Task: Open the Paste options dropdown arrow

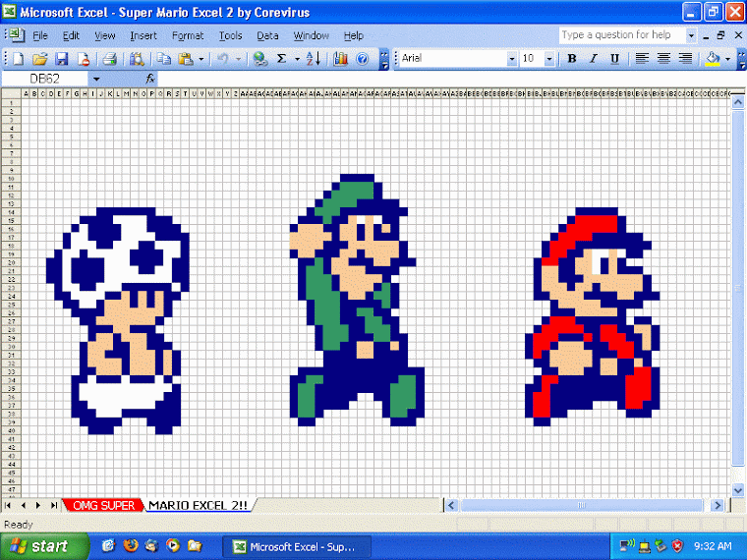Action: point(201,59)
